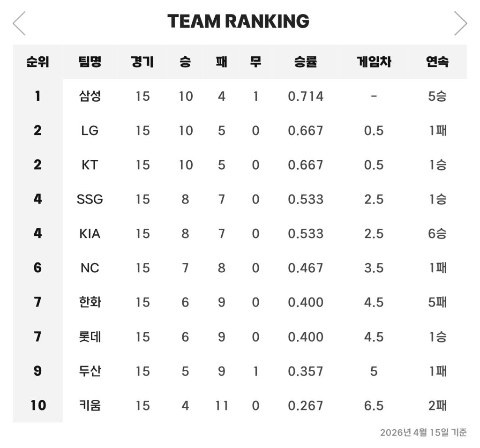Click the 순위 column header
This screenshot has height=448, width=480.
[x=37, y=61]
